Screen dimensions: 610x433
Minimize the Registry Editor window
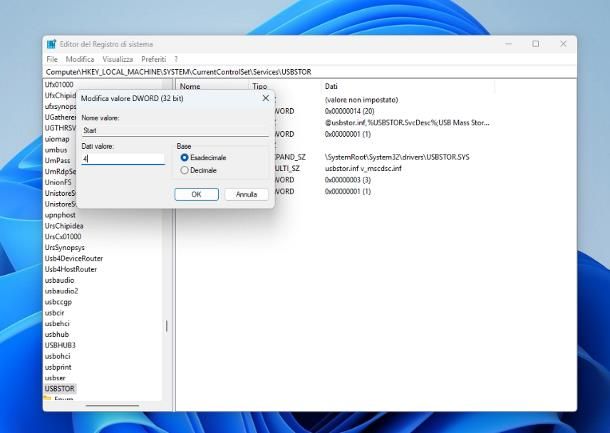pos(508,44)
